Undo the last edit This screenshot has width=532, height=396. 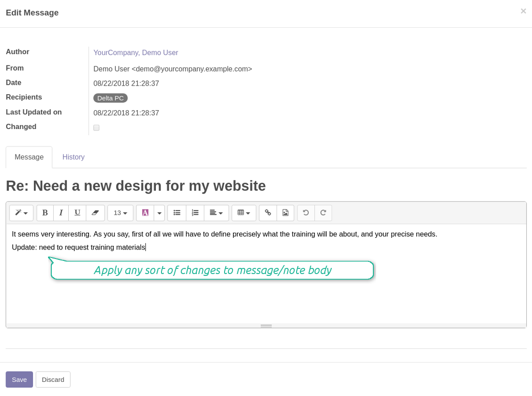(306, 213)
